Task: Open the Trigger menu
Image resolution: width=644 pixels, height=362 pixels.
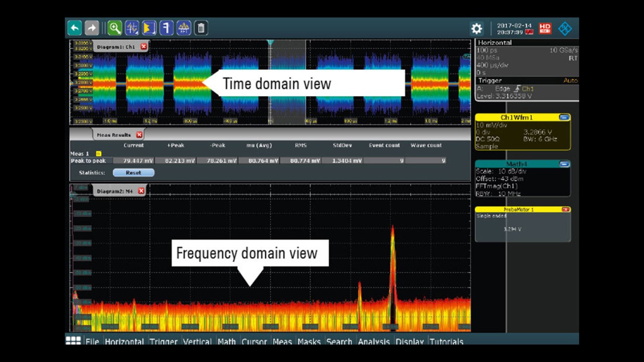Action: point(164,342)
